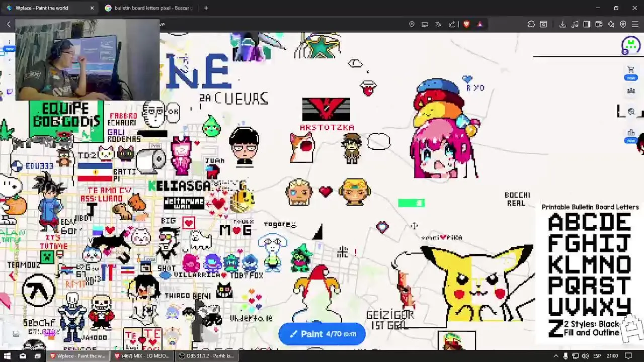Screen dimensions: 644x362
Task: Open the downloads arrow icon
Action: click(562, 24)
